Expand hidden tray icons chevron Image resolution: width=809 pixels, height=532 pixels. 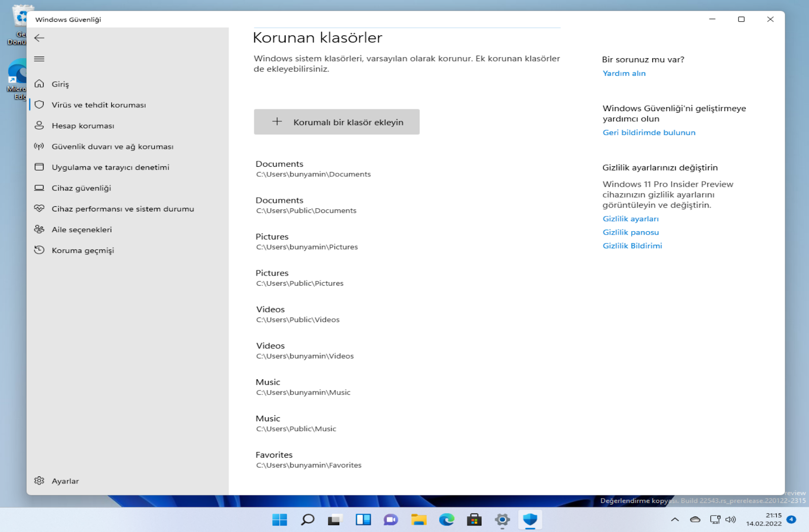click(x=675, y=519)
